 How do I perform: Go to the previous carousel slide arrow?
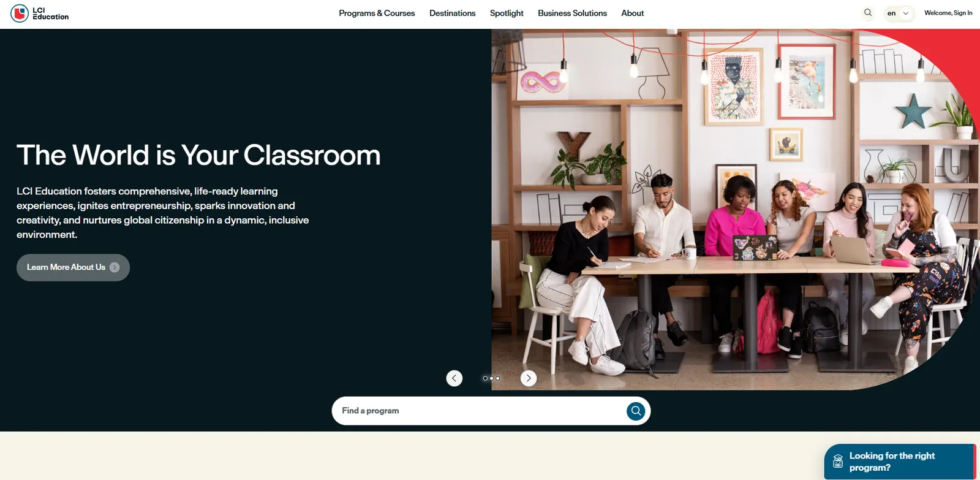tap(454, 378)
